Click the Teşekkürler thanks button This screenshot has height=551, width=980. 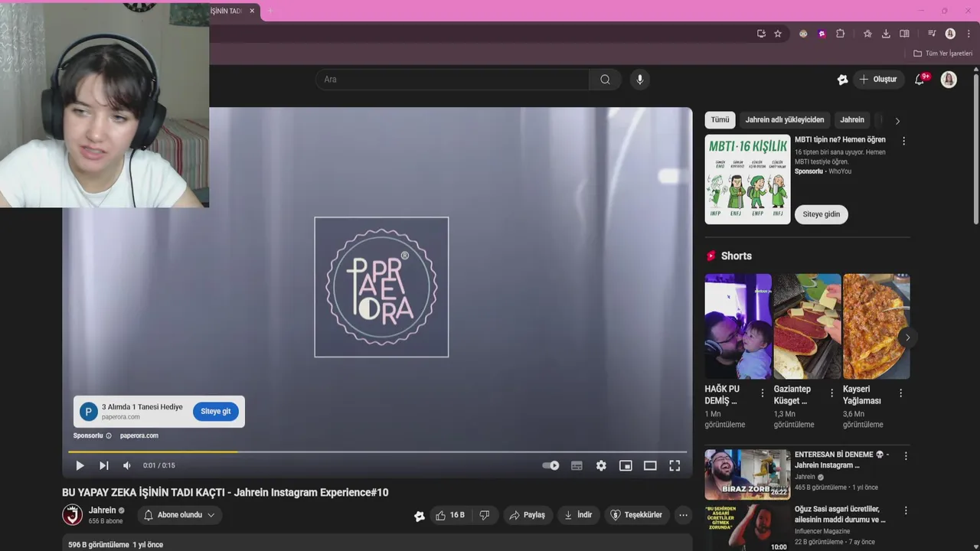coord(636,515)
